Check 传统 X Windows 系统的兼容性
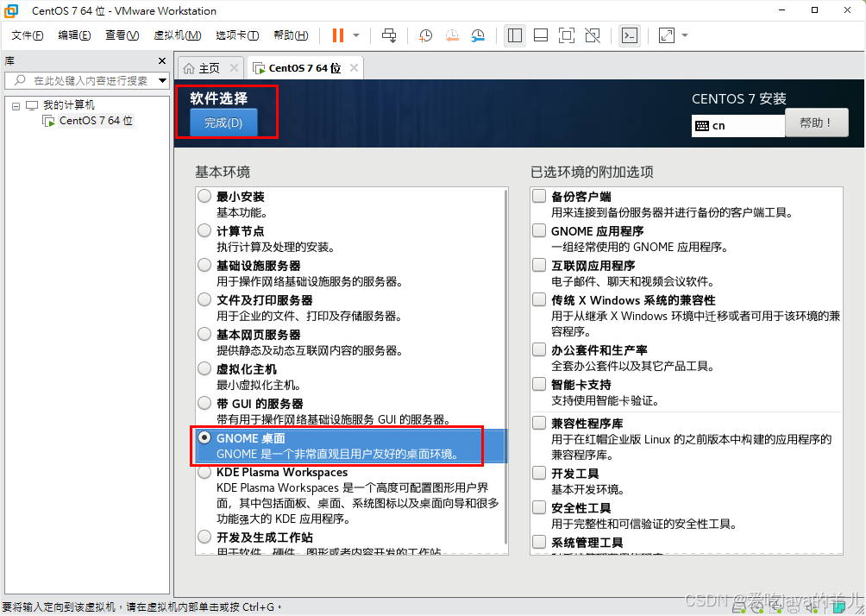The height and width of the screenshot is (616, 866). [539, 299]
